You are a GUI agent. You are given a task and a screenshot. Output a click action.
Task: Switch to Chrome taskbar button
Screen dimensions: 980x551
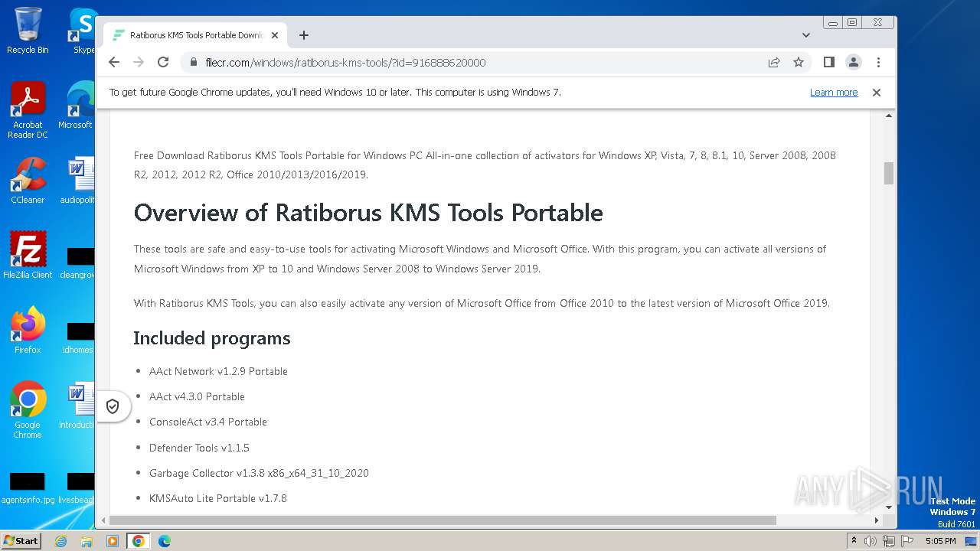tap(139, 541)
